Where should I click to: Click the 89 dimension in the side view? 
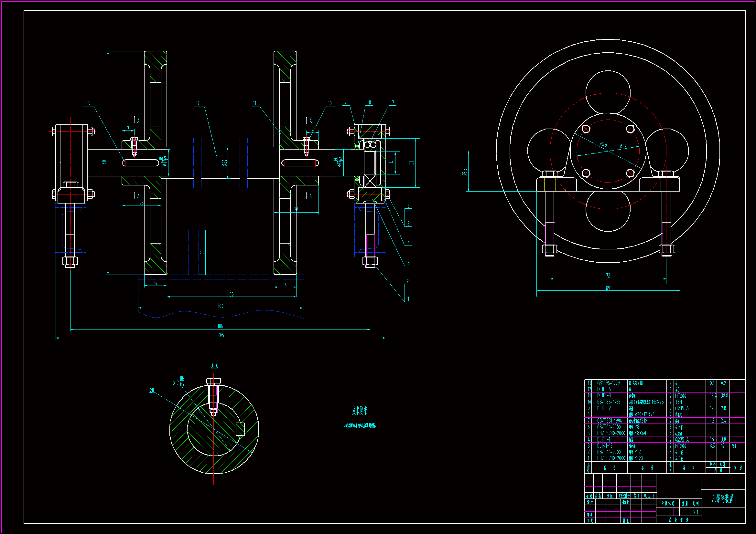(608, 288)
